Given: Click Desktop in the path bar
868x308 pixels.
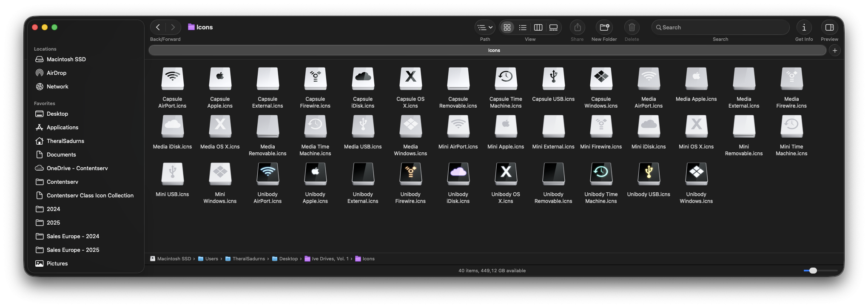Looking at the screenshot, I should pyautogui.click(x=288, y=259).
